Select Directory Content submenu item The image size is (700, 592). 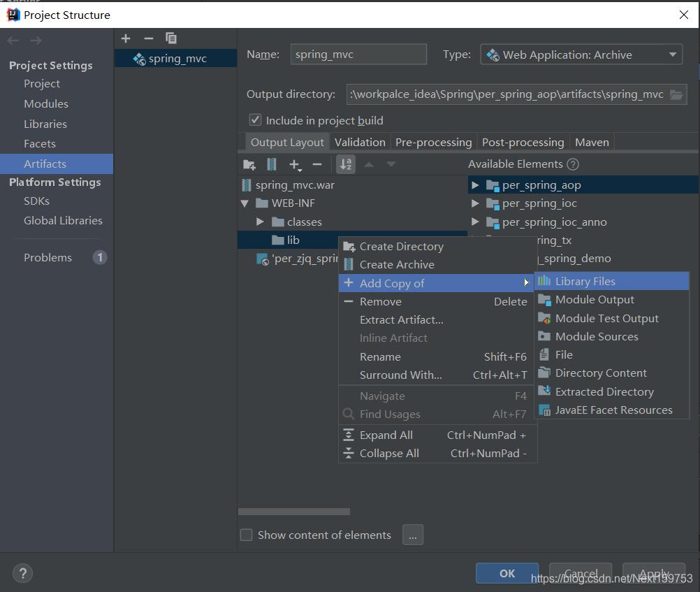coord(611,373)
